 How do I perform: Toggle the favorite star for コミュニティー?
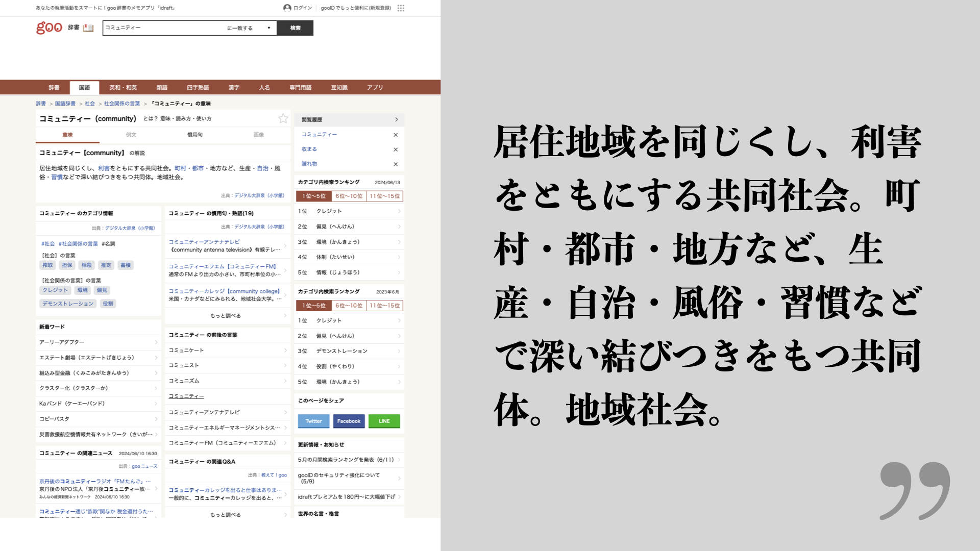coord(283,118)
